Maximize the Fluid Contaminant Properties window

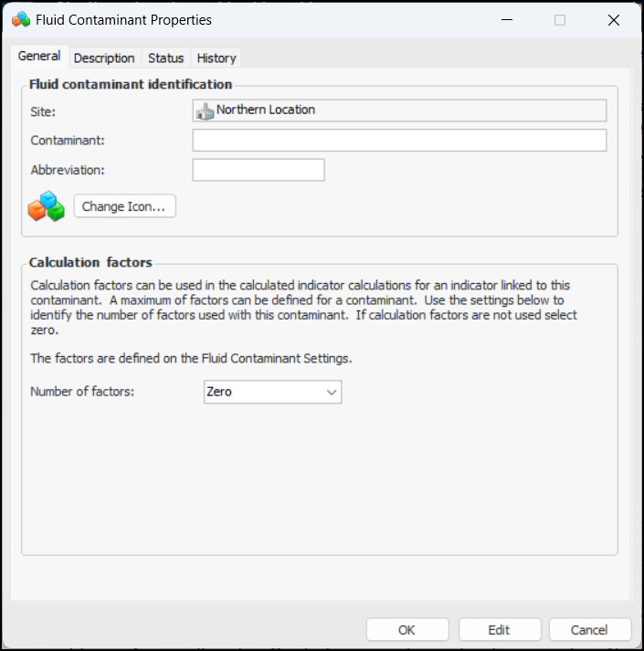tap(560, 20)
